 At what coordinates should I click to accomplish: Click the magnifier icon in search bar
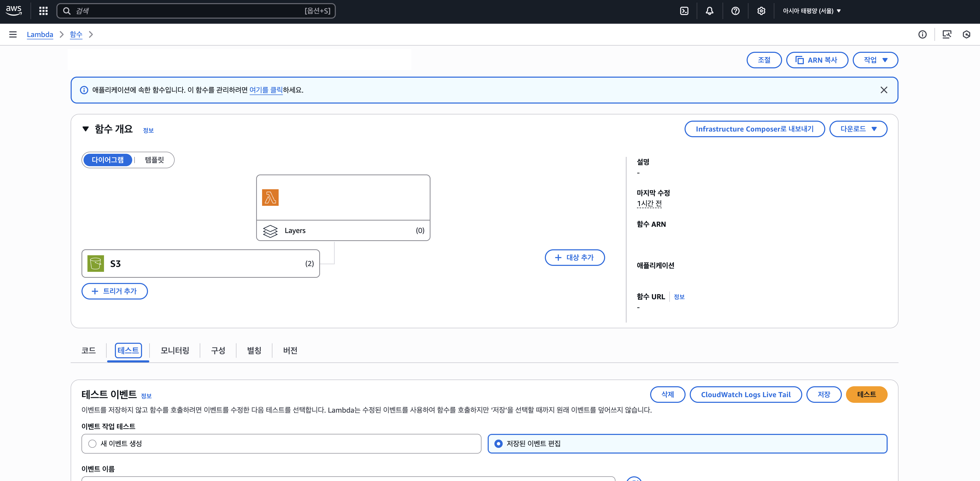[x=66, y=11]
